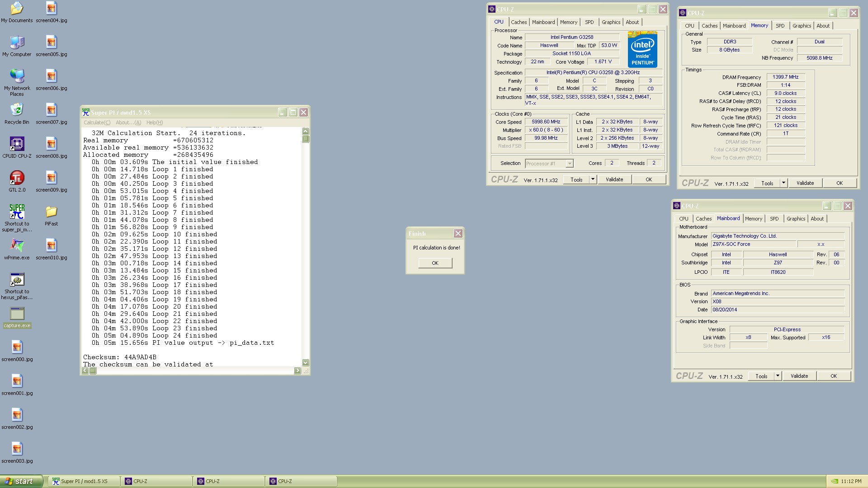Open screen000.jpg file icon
This screenshot has width=868, height=488.
click(17, 351)
